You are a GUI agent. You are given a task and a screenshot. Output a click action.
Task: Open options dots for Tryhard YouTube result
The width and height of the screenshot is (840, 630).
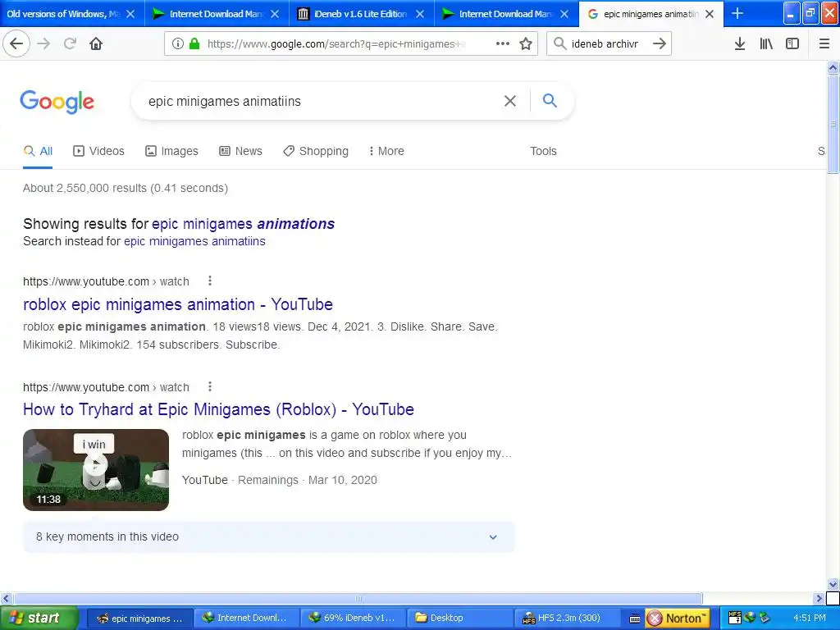(210, 386)
